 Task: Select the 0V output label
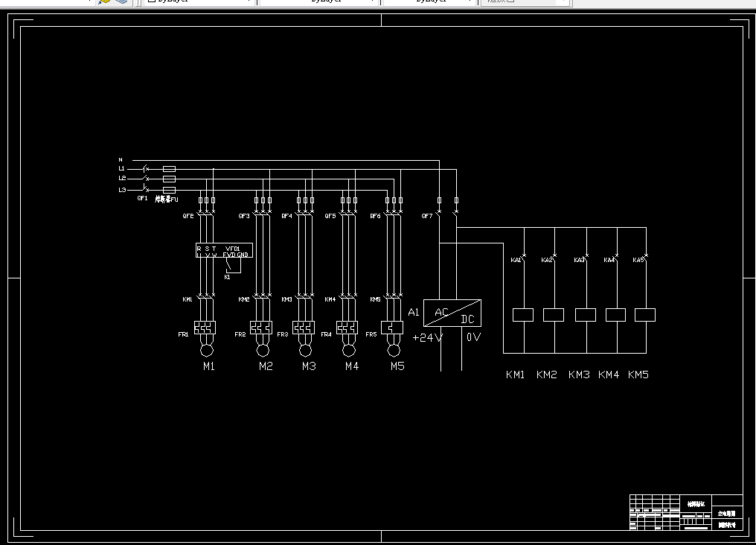[x=473, y=337]
